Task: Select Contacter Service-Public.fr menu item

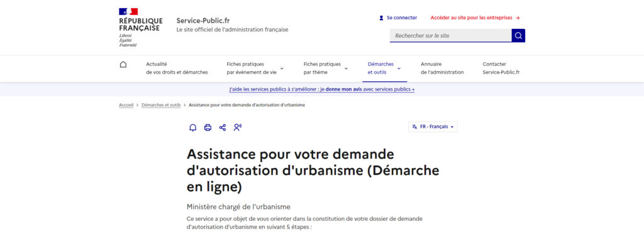Action: 501,68
